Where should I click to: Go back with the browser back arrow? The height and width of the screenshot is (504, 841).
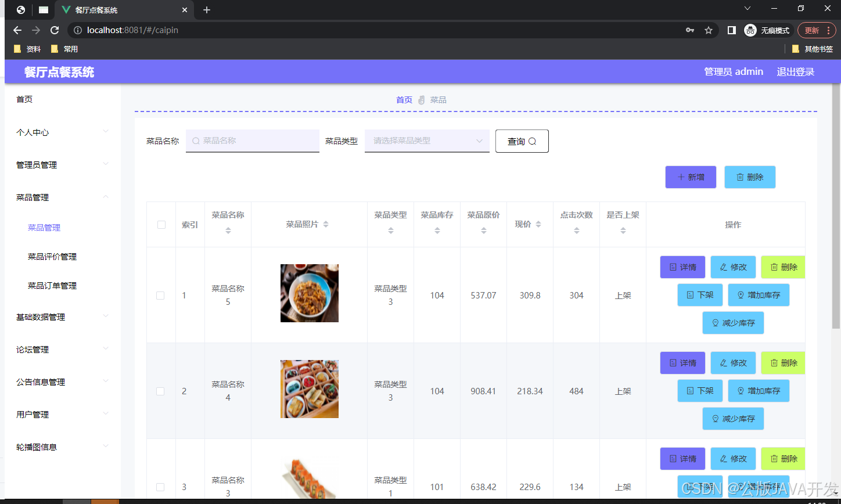coord(17,30)
